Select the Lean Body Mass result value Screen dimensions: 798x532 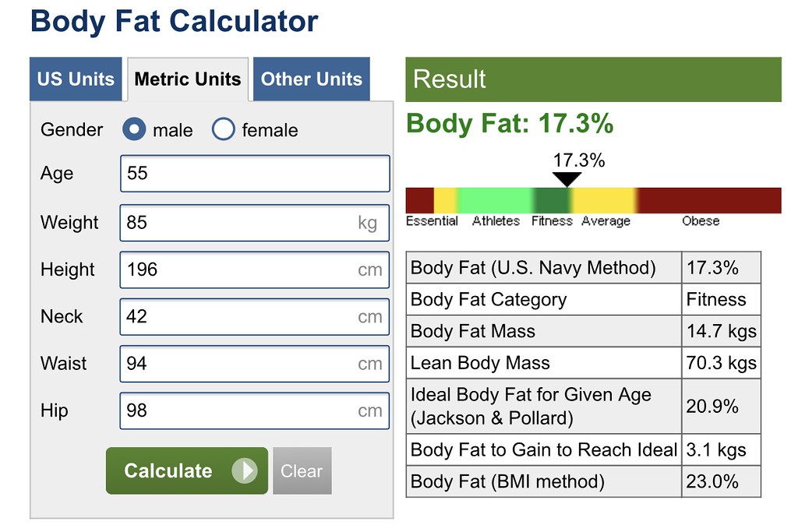click(720, 362)
